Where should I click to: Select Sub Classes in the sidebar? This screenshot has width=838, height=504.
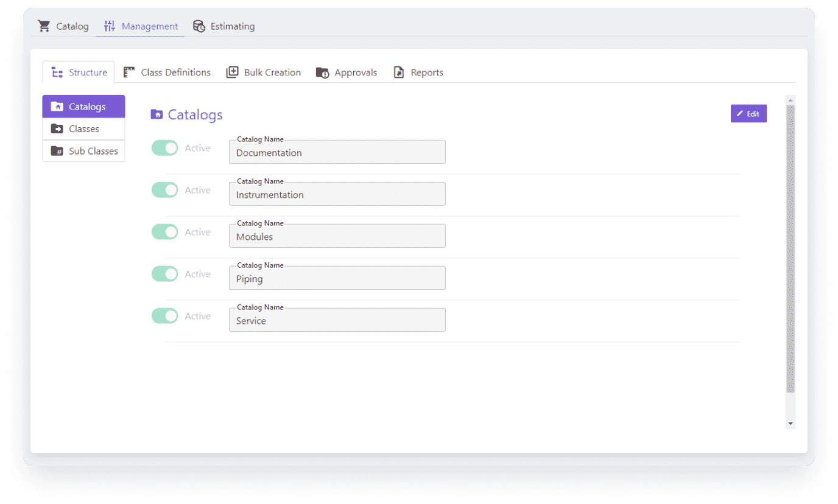tap(83, 151)
